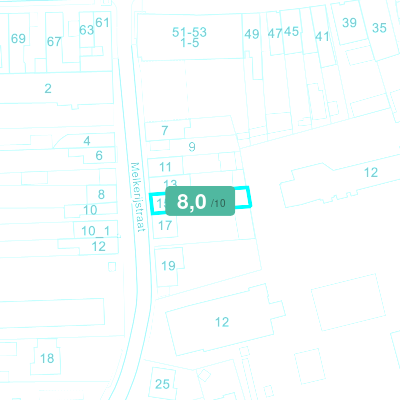Select parcel number 69 on map
This screenshot has width=400, height=400.
tap(18, 39)
